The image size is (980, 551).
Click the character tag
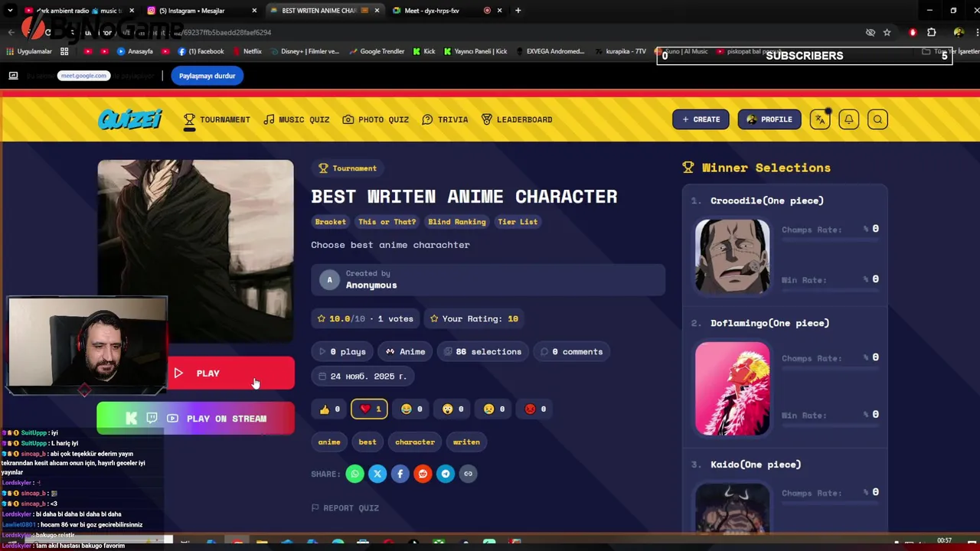(x=415, y=442)
